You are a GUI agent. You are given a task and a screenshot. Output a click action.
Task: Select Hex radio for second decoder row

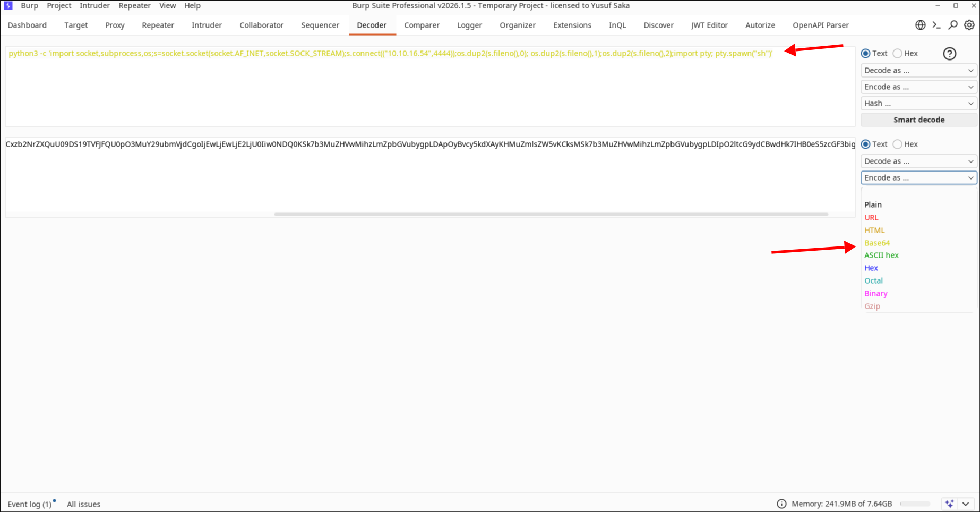897,144
